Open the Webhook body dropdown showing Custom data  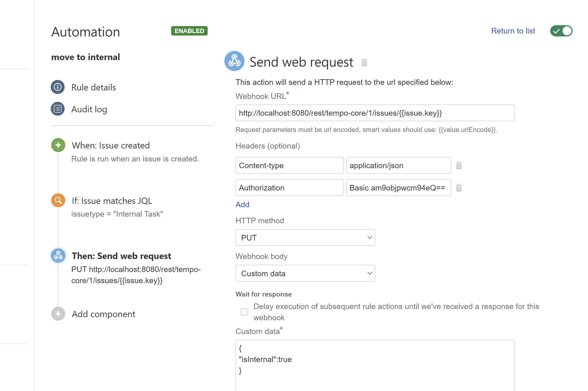click(x=305, y=273)
